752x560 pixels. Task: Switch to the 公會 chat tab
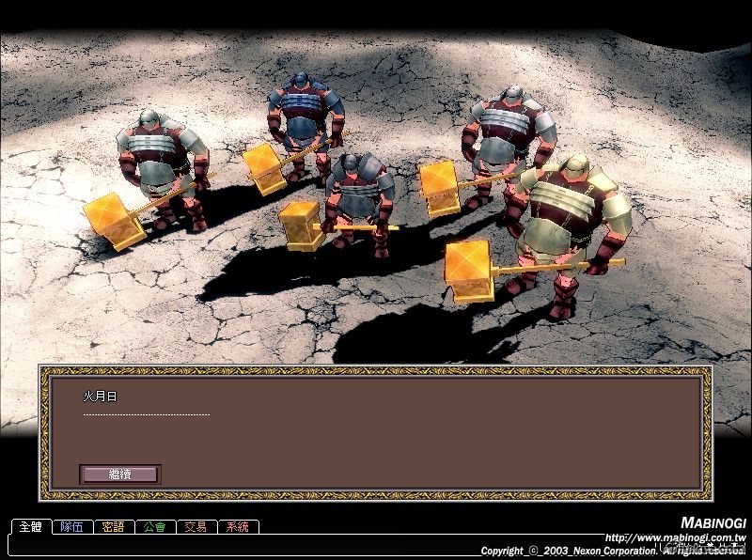point(155,527)
